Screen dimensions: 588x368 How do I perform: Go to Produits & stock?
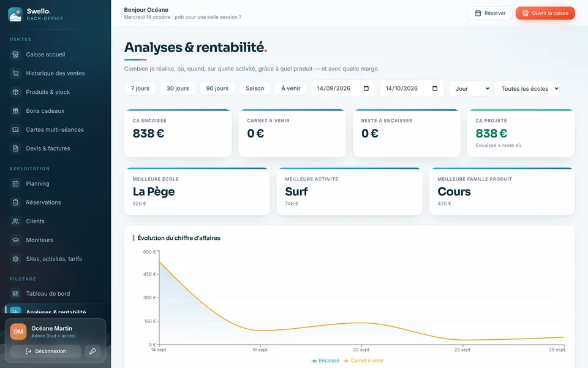[56, 92]
